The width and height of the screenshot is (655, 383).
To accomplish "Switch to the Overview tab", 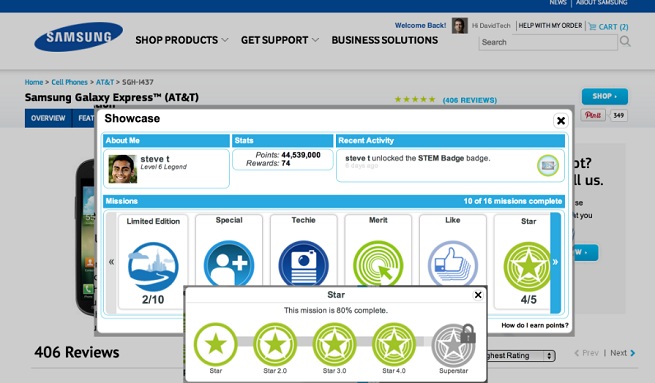I will pyautogui.click(x=48, y=118).
